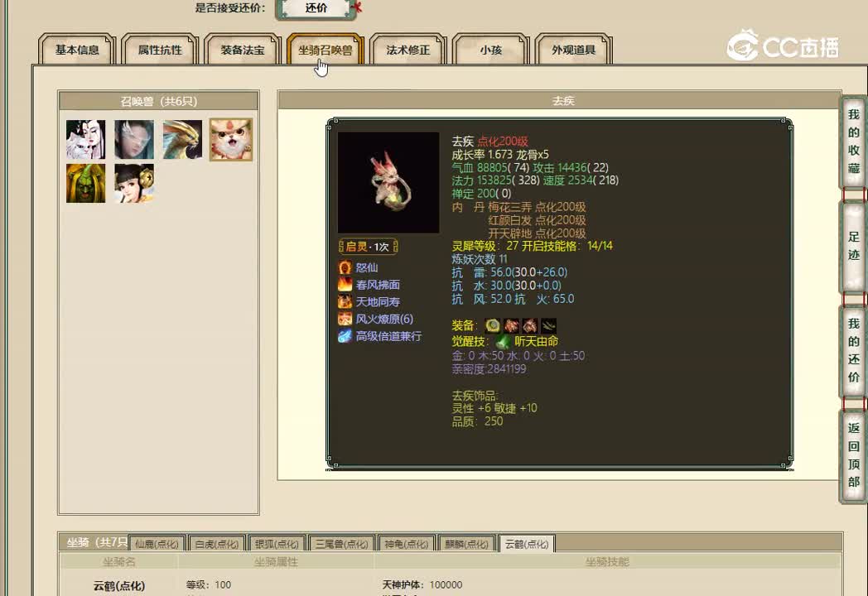Screen dimensions: 868x596
Task: Click the 等级: 100 mount attribute
Action: tap(209, 585)
